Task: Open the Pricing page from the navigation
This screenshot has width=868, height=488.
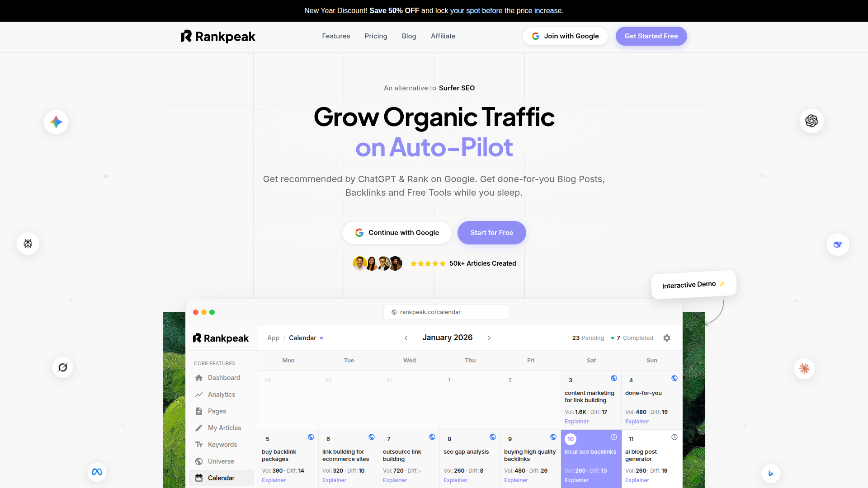Action: (376, 36)
